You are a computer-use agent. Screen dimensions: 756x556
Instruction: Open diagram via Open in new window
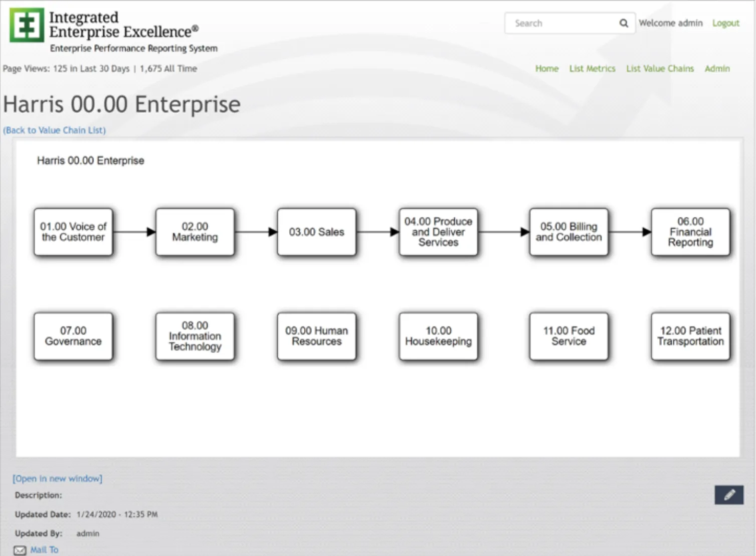coord(58,479)
